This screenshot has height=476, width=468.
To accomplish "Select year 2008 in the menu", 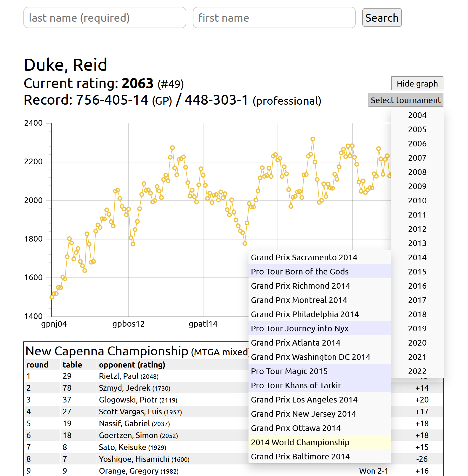I will (x=417, y=172).
